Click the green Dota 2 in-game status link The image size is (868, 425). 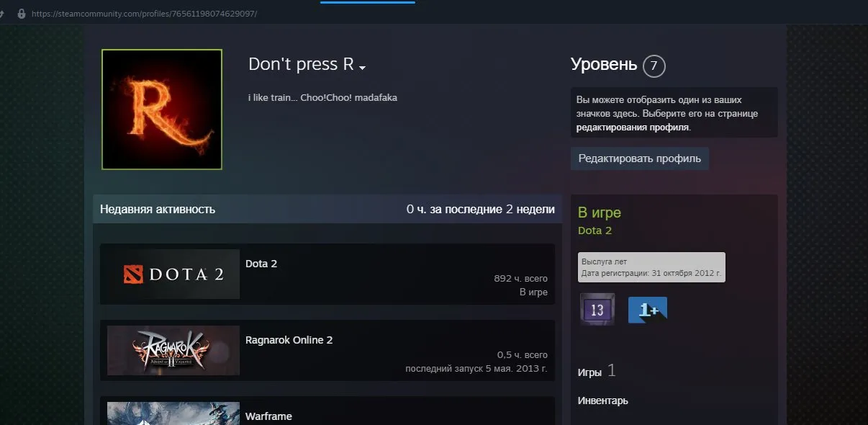coord(595,231)
